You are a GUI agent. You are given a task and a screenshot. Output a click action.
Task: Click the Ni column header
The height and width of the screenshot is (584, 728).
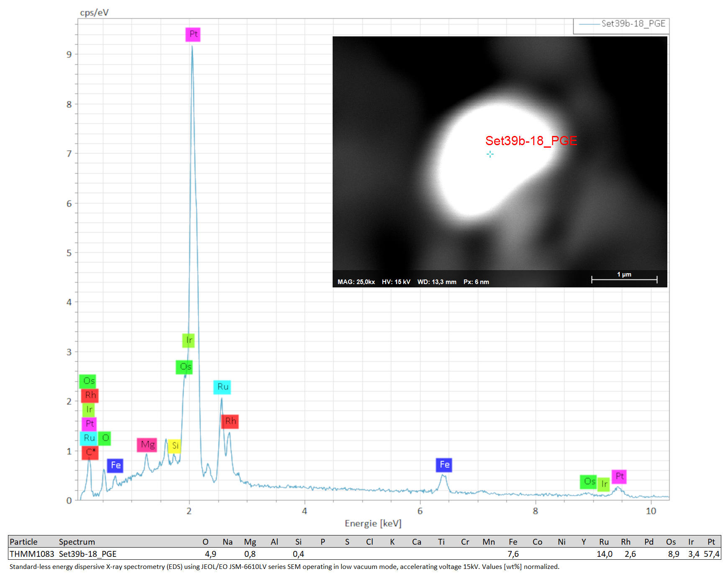tap(561, 542)
